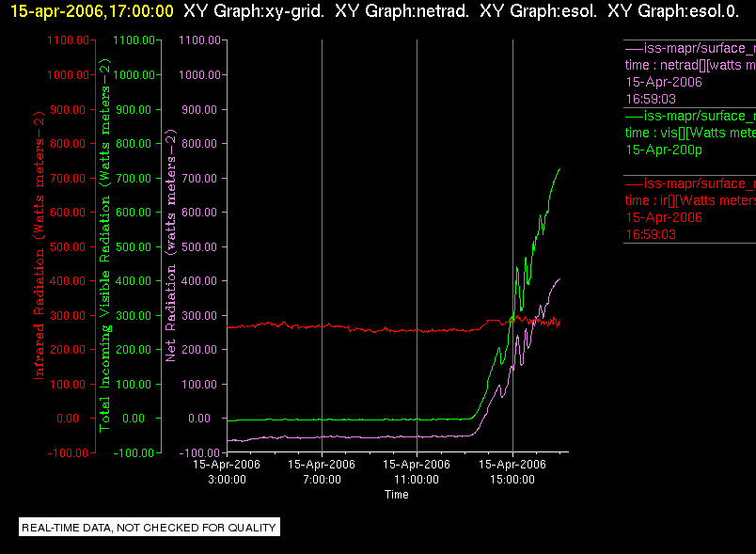Click the pink netrad legend entry

pyautogui.click(x=689, y=73)
